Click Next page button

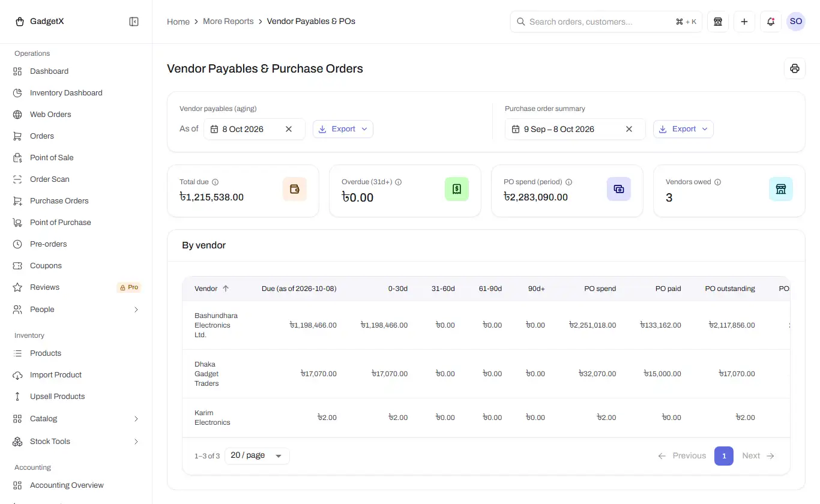(758, 456)
